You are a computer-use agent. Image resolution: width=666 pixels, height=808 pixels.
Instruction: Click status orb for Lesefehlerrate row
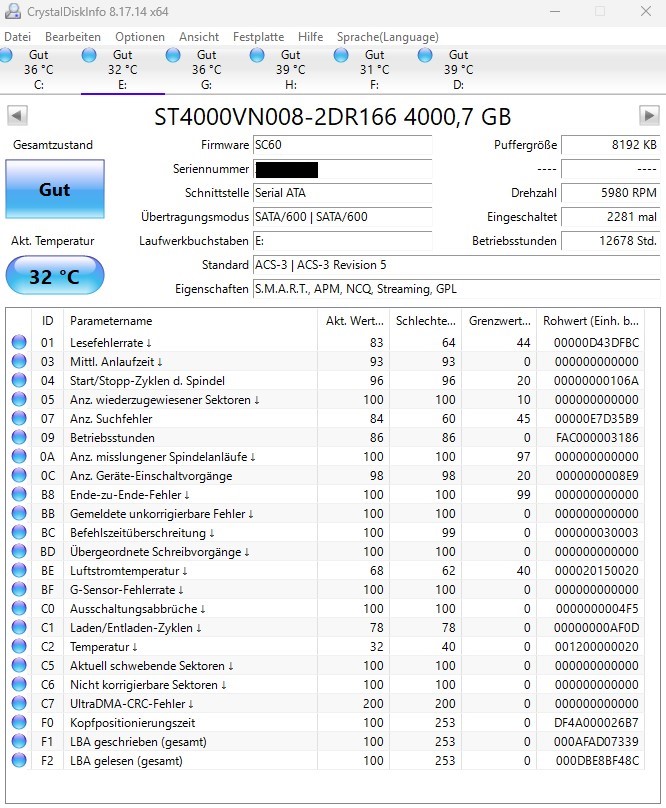click(19, 342)
